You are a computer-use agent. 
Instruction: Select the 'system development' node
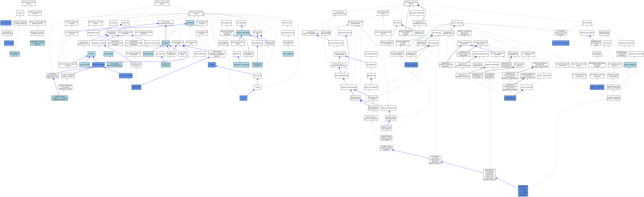pos(336,43)
